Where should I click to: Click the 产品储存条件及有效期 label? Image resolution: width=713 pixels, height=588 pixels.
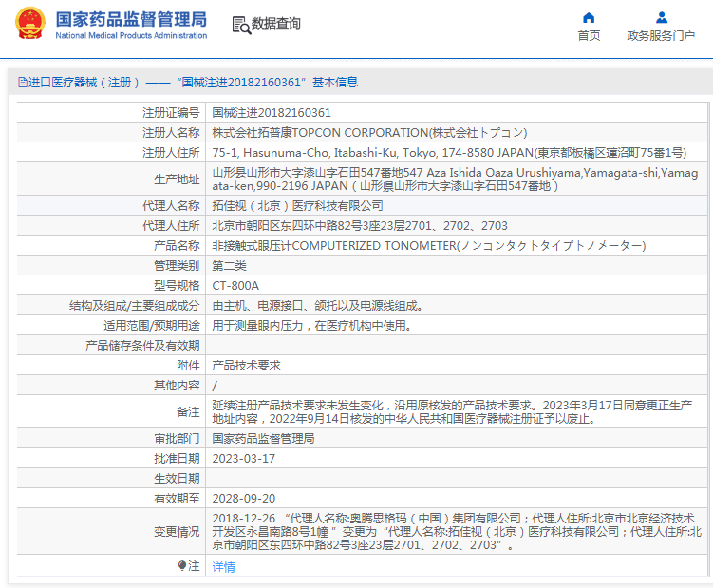click(x=142, y=346)
